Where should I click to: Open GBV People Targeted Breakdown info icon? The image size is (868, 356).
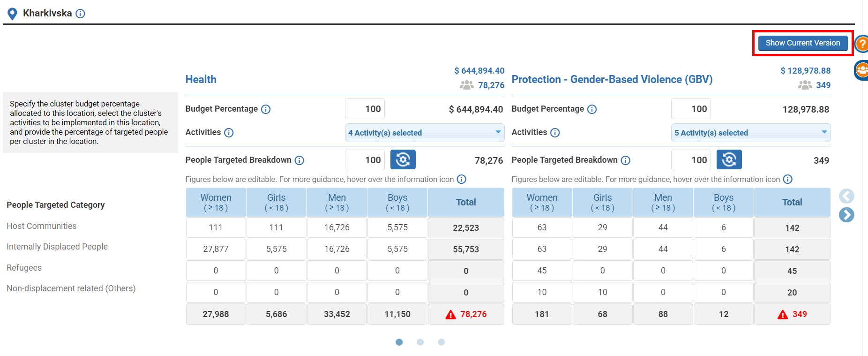[626, 160]
